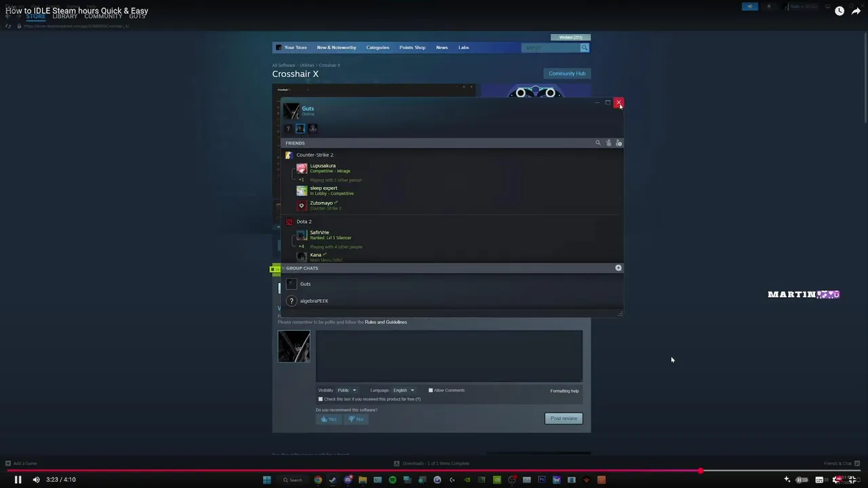This screenshot has width=868, height=488.
Task: Mute the video volume
Action: click(36, 479)
